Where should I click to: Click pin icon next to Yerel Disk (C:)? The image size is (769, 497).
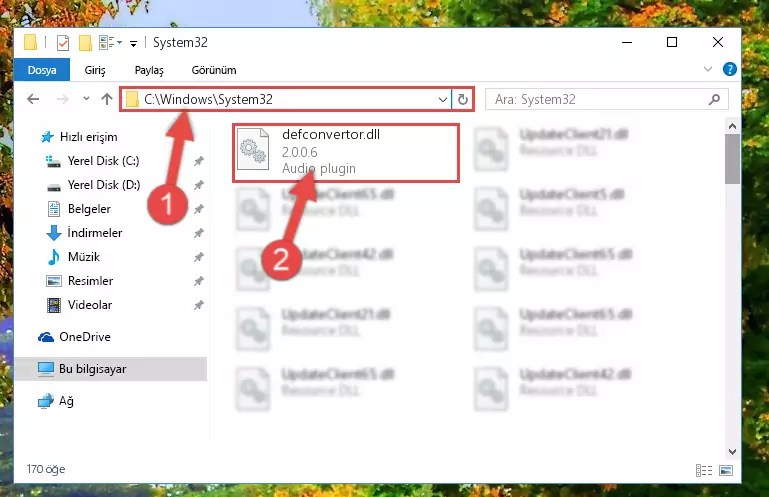point(199,161)
